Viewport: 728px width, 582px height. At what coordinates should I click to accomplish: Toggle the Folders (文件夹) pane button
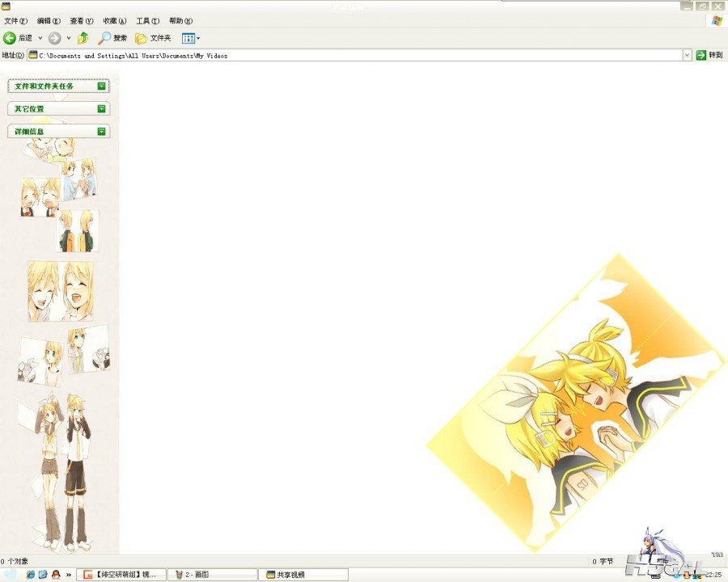153,38
